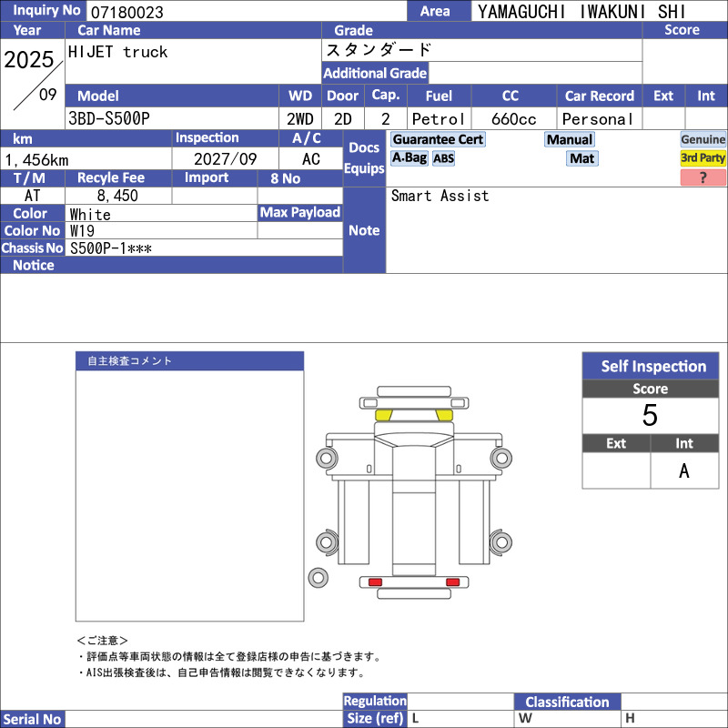Image resolution: width=728 pixels, height=728 pixels.
Task: Click the Guarantee Cert badge
Action: click(438, 139)
